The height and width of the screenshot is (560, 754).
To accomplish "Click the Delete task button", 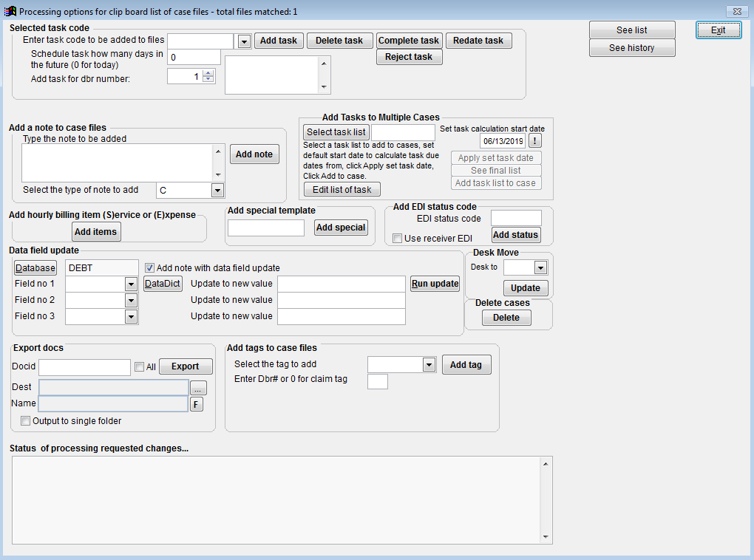I will (339, 41).
